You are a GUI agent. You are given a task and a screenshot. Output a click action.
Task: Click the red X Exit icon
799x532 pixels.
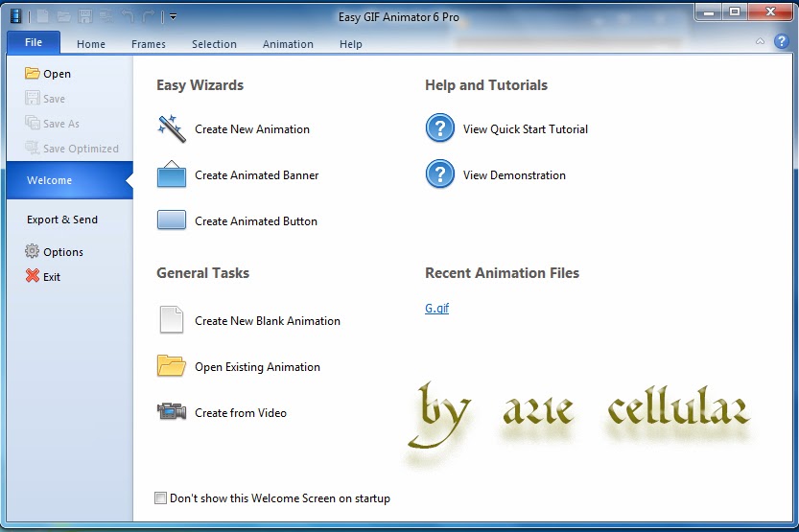(32, 276)
